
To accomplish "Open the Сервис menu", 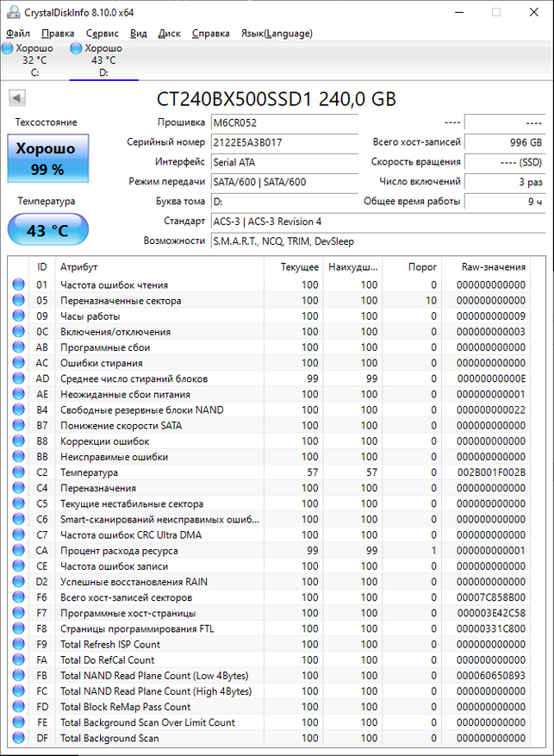I will pos(103,34).
